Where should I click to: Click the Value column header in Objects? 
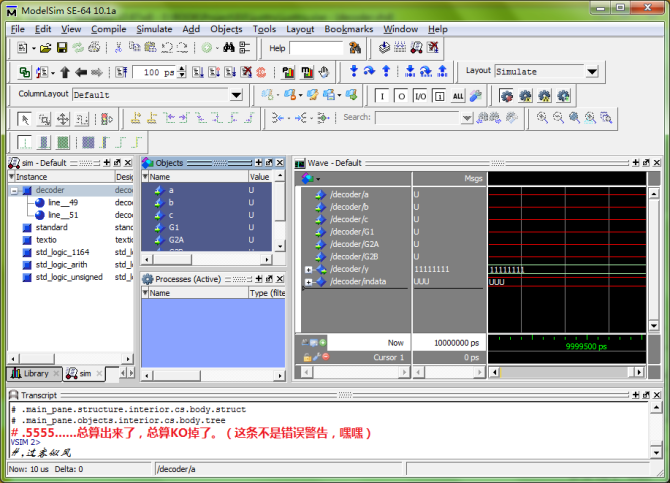pos(259,177)
